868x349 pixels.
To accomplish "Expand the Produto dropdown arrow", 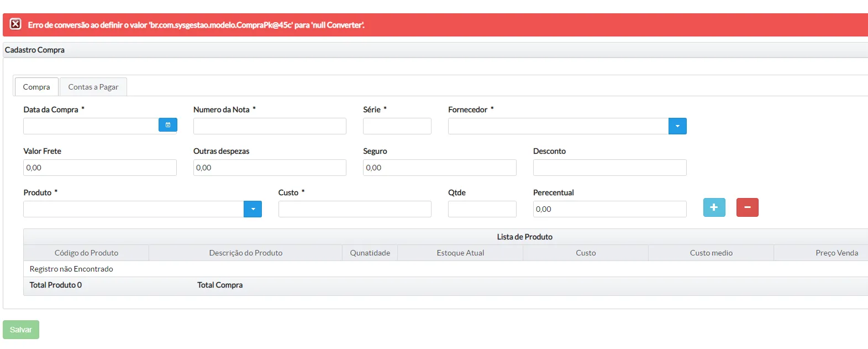I will pyautogui.click(x=252, y=209).
